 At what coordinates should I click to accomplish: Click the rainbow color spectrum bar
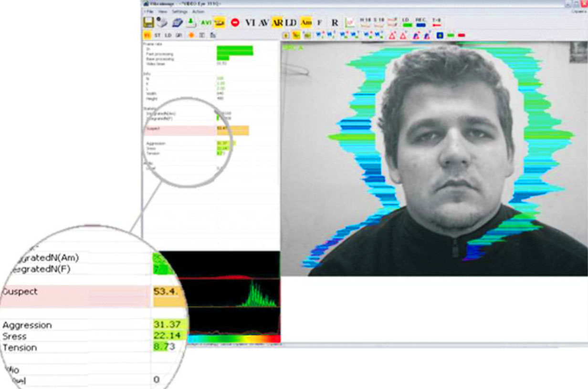[234, 338]
